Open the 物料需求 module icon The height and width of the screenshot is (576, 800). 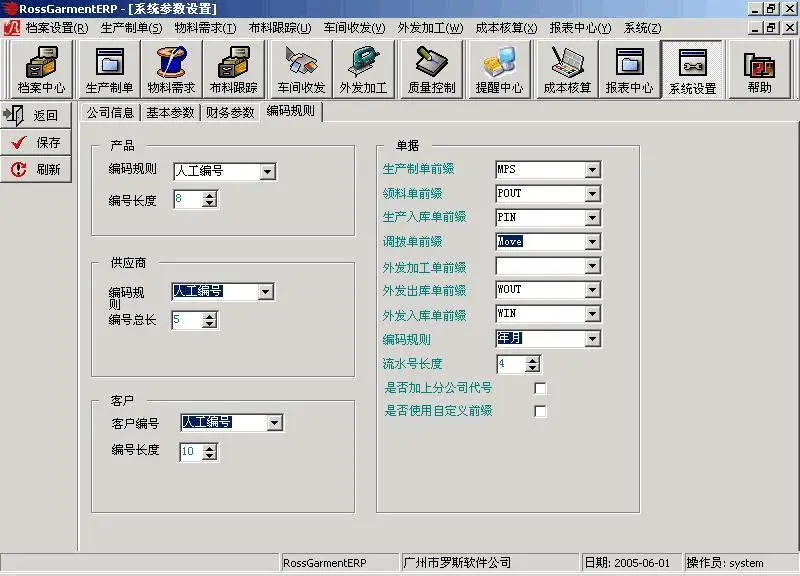click(x=171, y=68)
